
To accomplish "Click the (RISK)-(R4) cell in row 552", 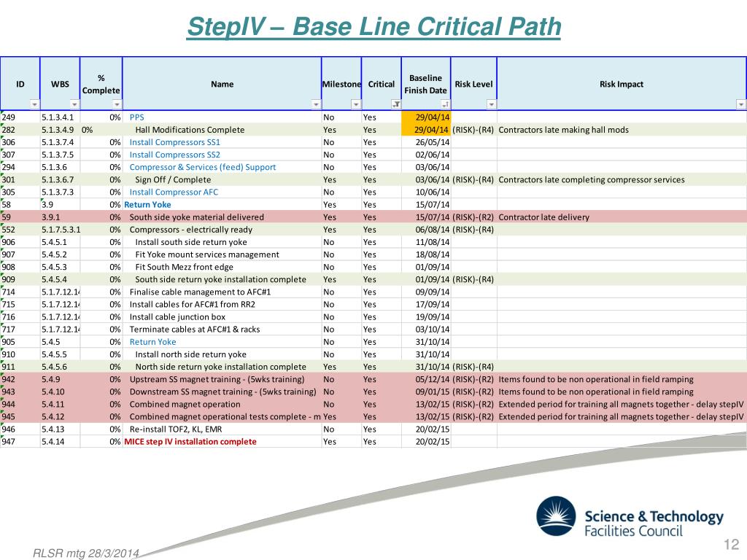I will (x=473, y=230).
